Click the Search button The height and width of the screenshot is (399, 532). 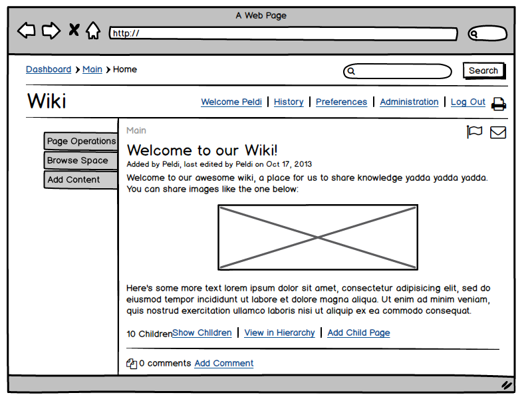[483, 70]
